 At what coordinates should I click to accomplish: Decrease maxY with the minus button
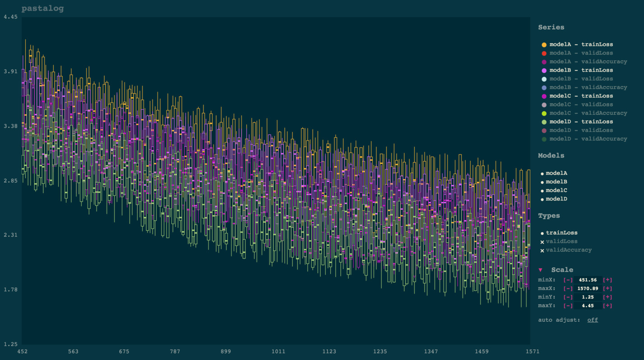(568, 306)
